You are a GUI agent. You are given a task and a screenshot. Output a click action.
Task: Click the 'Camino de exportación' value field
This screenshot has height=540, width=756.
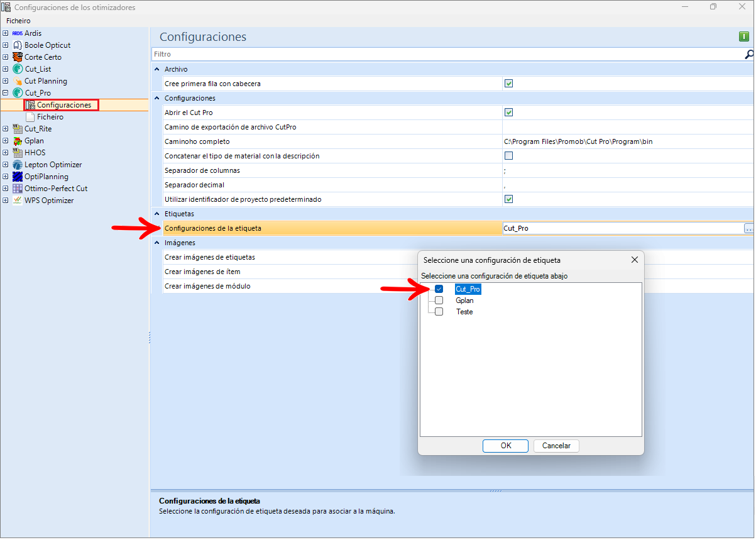pos(628,127)
